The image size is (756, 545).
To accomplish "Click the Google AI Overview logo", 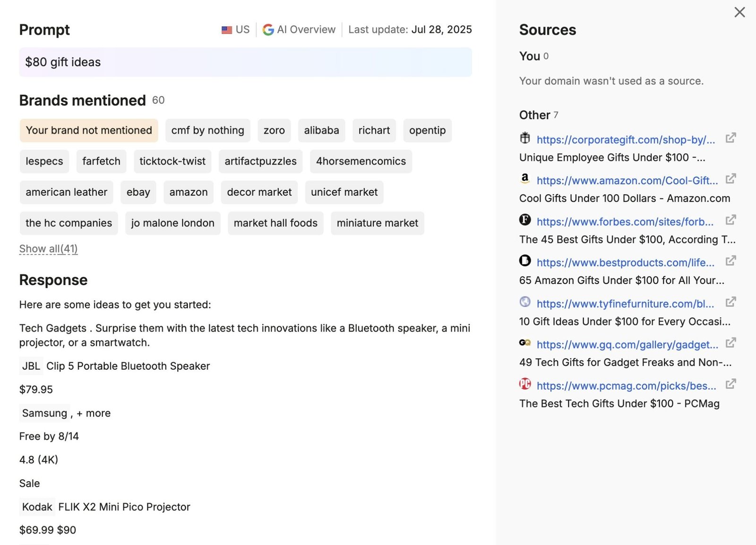I will pos(268,30).
